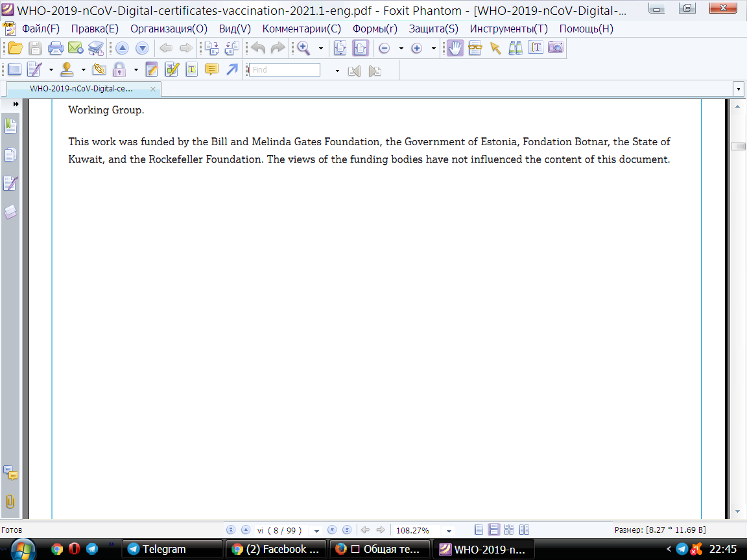Open the padlock dropdown arrow
747x560 pixels.
(136, 70)
